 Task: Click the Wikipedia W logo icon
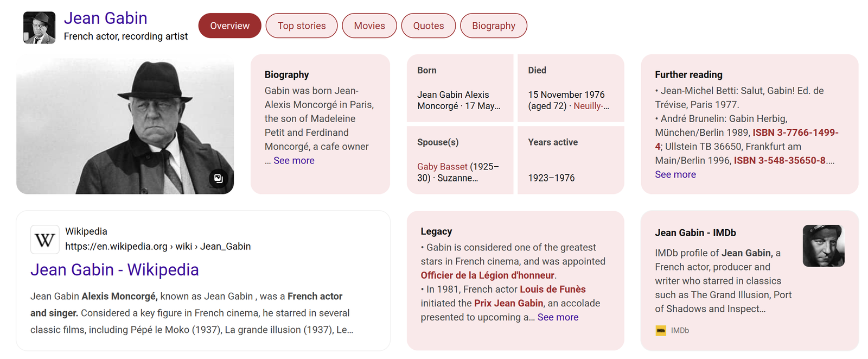(x=44, y=240)
